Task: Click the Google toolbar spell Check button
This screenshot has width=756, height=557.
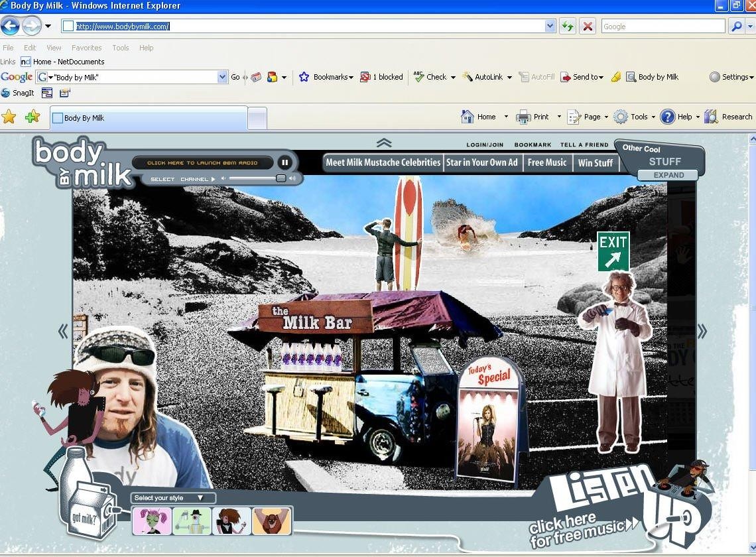Action: point(430,77)
